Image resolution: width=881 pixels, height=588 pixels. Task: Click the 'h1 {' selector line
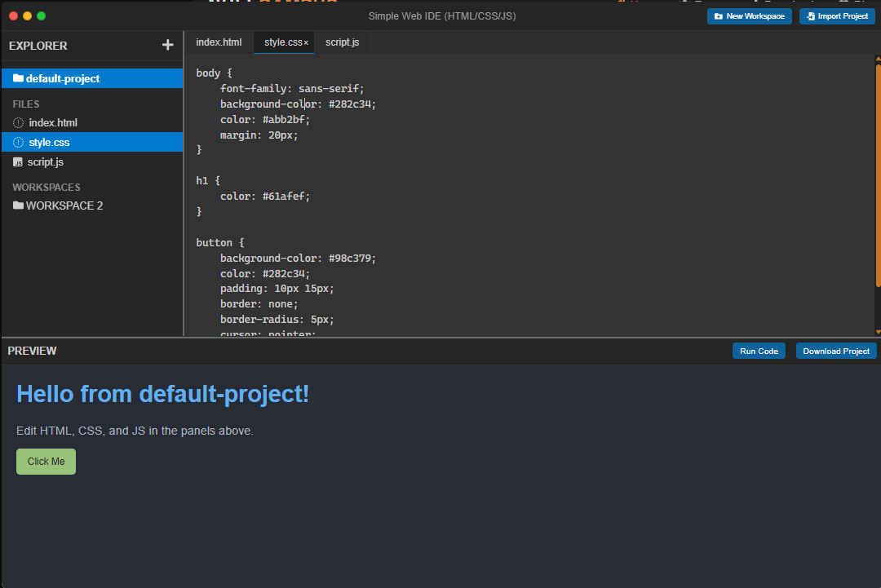(208, 180)
